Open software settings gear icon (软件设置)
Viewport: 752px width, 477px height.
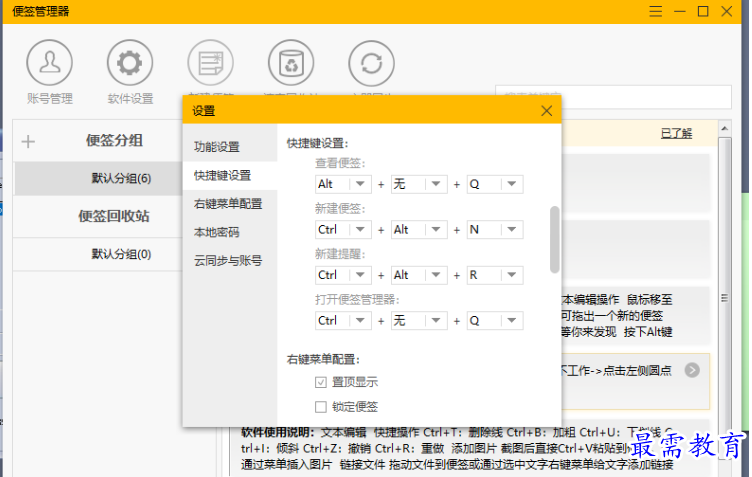pos(130,63)
